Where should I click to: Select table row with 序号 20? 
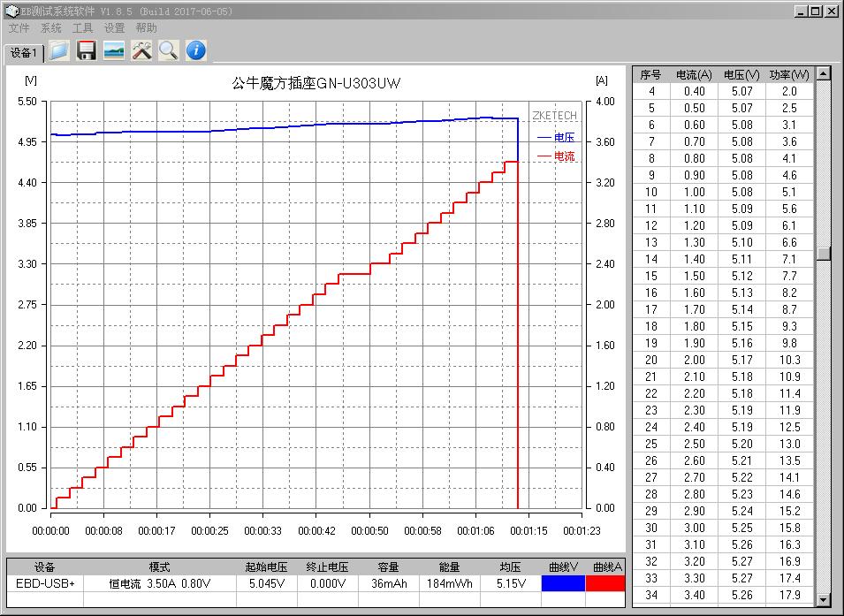tap(724, 361)
